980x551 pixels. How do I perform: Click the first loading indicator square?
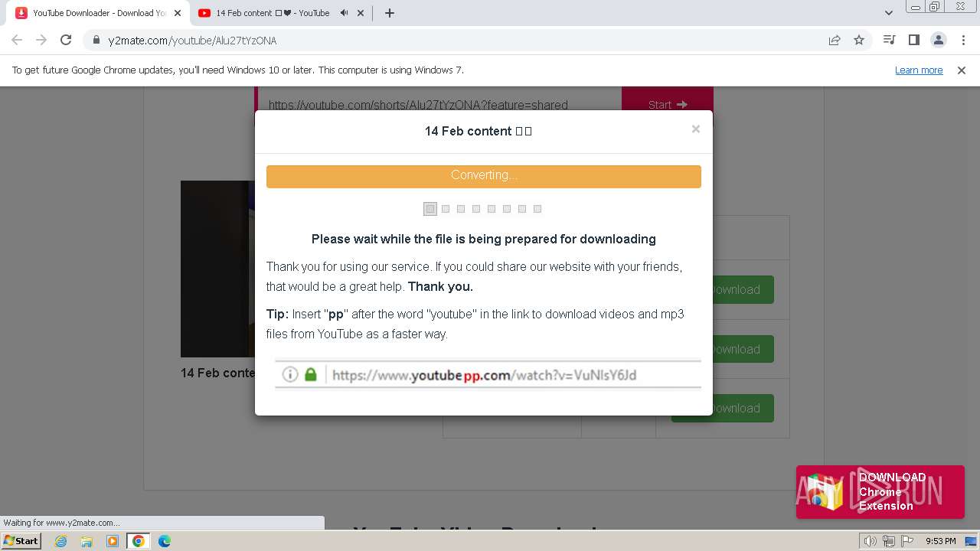430,209
